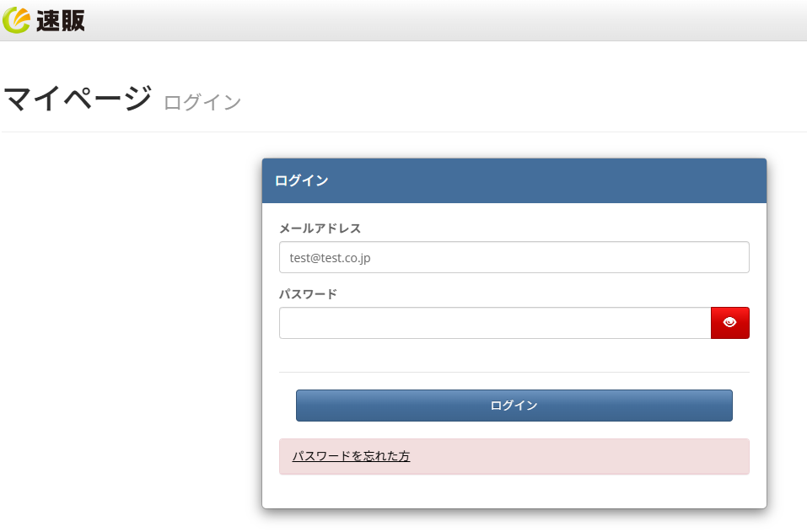This screenshot has height=532, width=807.
Task: Click the test@test.co.jp placeholder text
Action: pos(330,258)
